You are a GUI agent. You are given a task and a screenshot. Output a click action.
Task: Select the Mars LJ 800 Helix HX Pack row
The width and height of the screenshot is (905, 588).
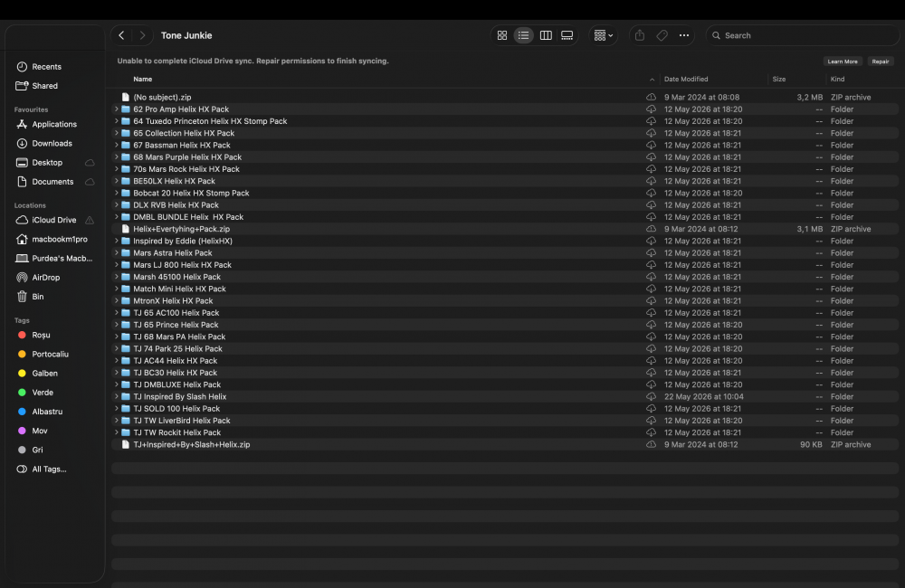pyautogui.click(x=505, y=265)
